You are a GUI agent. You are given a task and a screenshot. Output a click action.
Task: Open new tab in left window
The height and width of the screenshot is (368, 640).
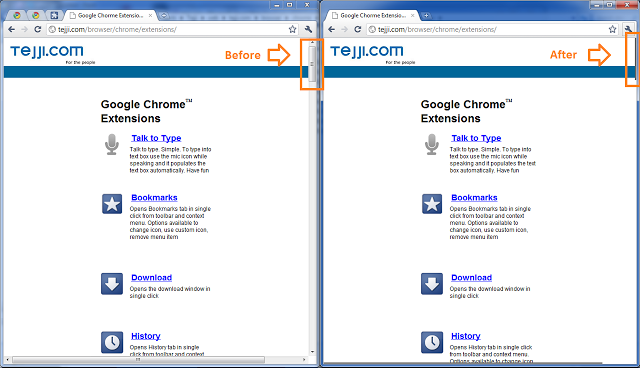pyautogui.click(x=164, y=16)
